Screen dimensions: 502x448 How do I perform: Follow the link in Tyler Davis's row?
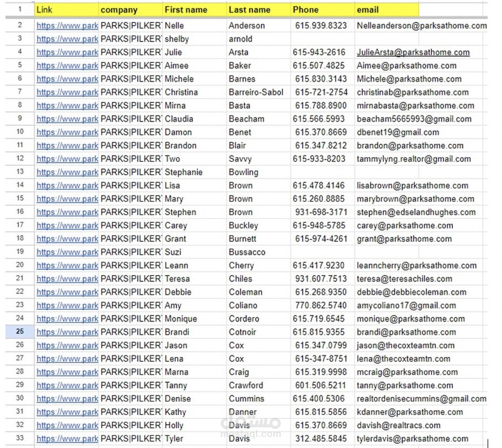click(67, 439)
